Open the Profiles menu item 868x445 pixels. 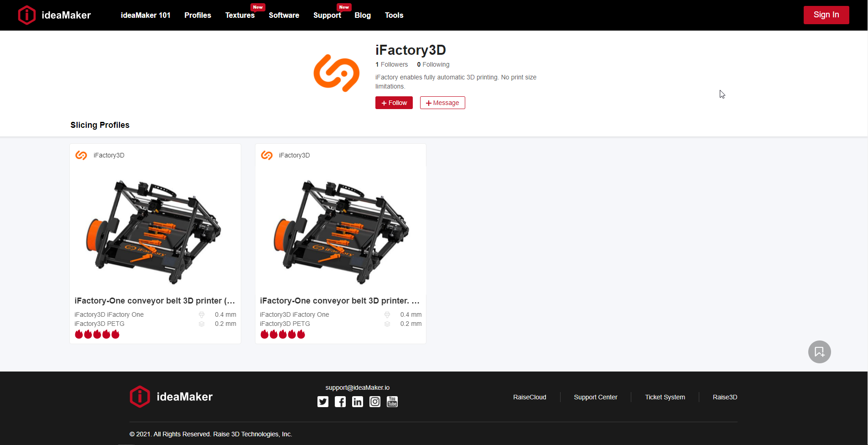pos(198,15)
